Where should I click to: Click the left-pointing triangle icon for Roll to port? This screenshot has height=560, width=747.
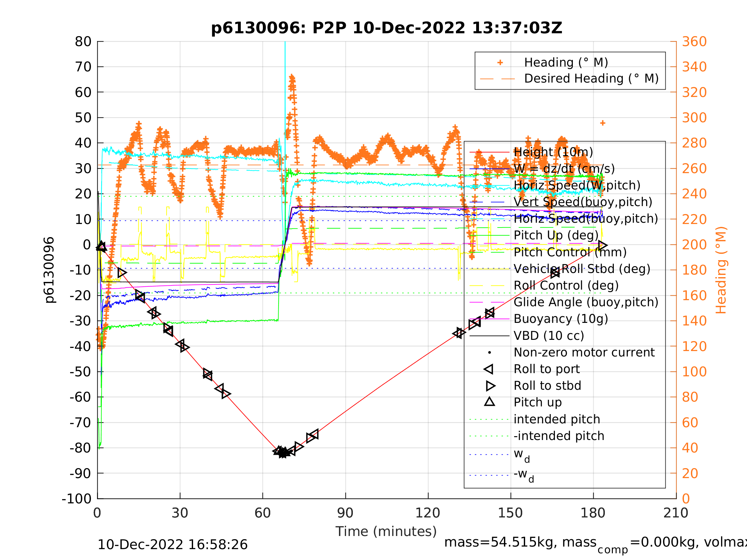(489, 369)
